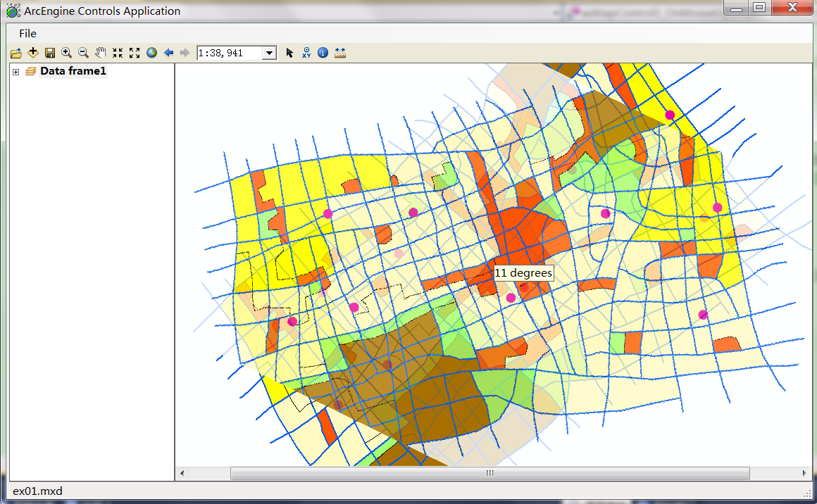
Task: Select the Zoom Out tool
Action: click(83, 53)
